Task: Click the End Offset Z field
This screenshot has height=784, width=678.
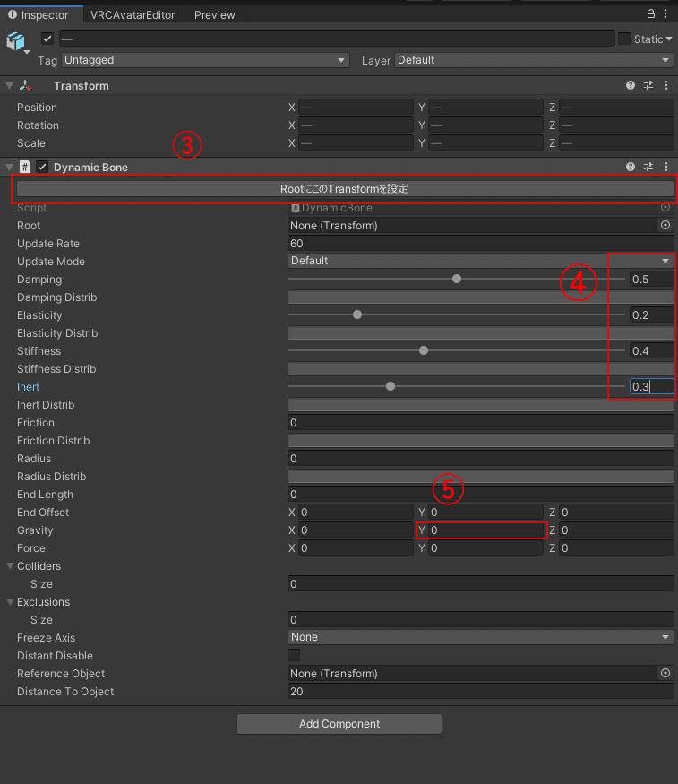Action: (616, 512)
